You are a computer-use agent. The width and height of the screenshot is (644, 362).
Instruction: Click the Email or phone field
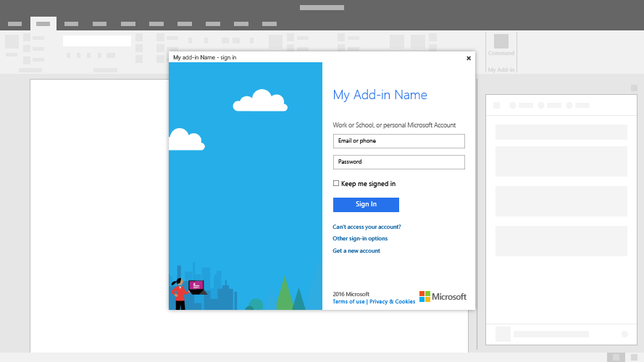coord(399,140)
